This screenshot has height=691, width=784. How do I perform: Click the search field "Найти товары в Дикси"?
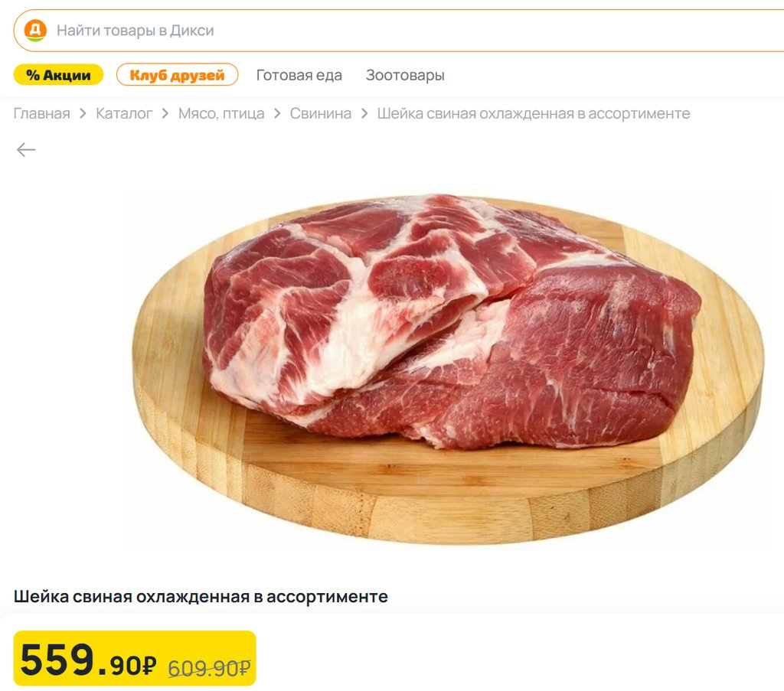tap(398, 31)
